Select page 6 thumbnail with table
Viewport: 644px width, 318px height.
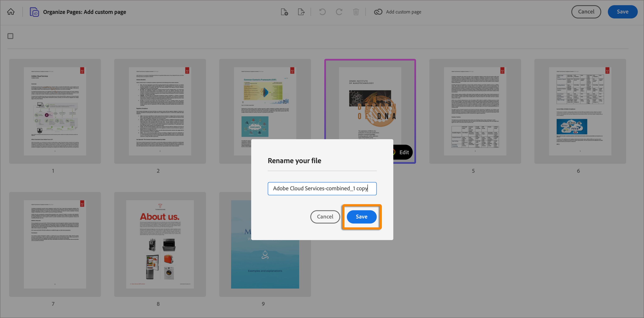pos(580,111)
